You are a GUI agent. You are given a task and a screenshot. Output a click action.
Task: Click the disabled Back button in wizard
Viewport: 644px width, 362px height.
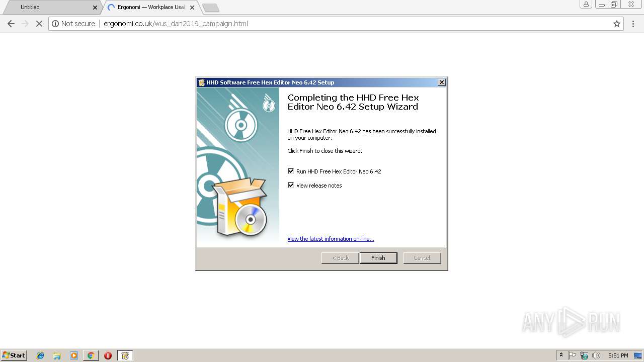[x=340, y=258]
